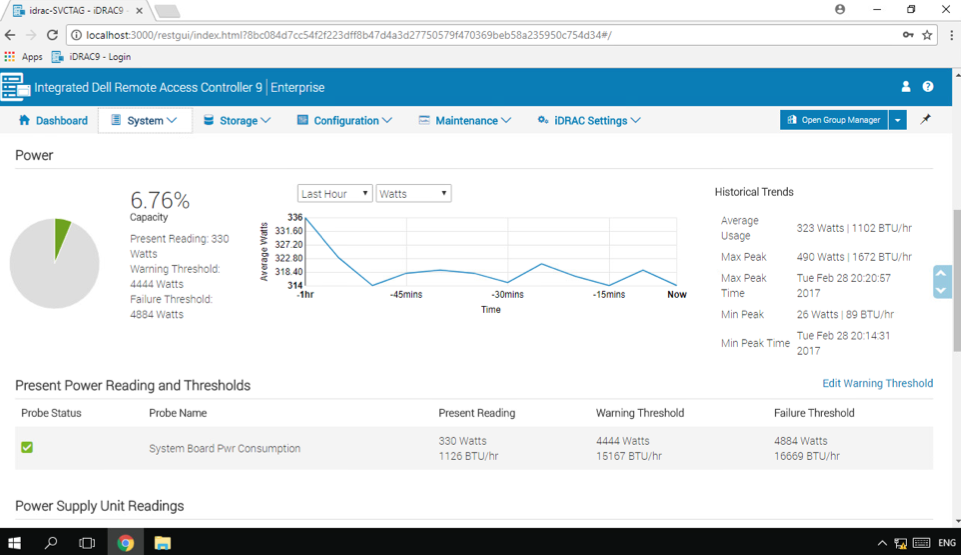Bookmark this page with the star icon

(927, 35)
